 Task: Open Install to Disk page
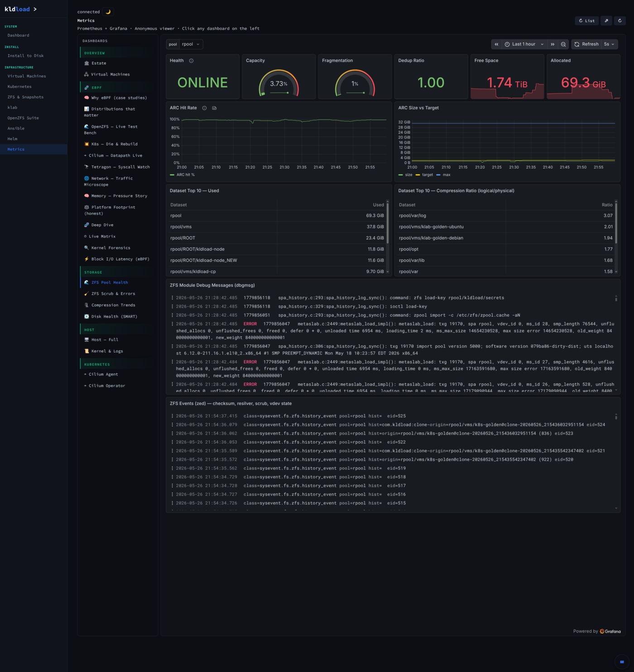[34, 56]
